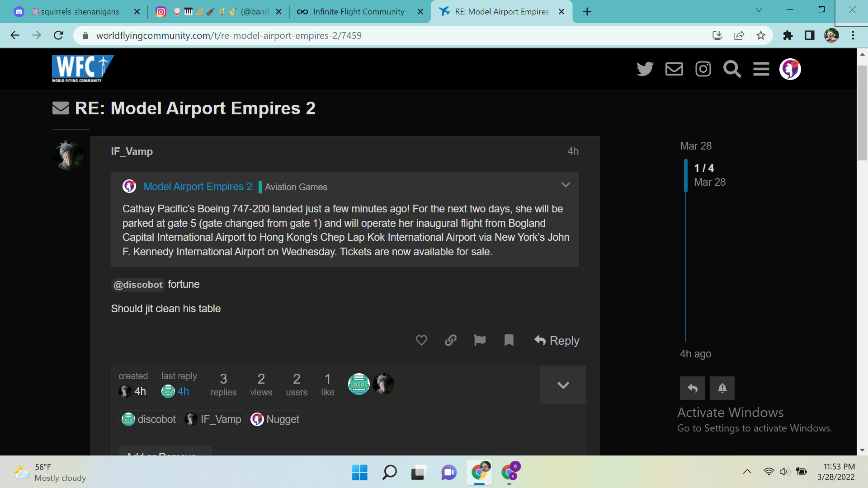
Task: Select the IF_Vamp participant chip
Action: tap(213, 419)
